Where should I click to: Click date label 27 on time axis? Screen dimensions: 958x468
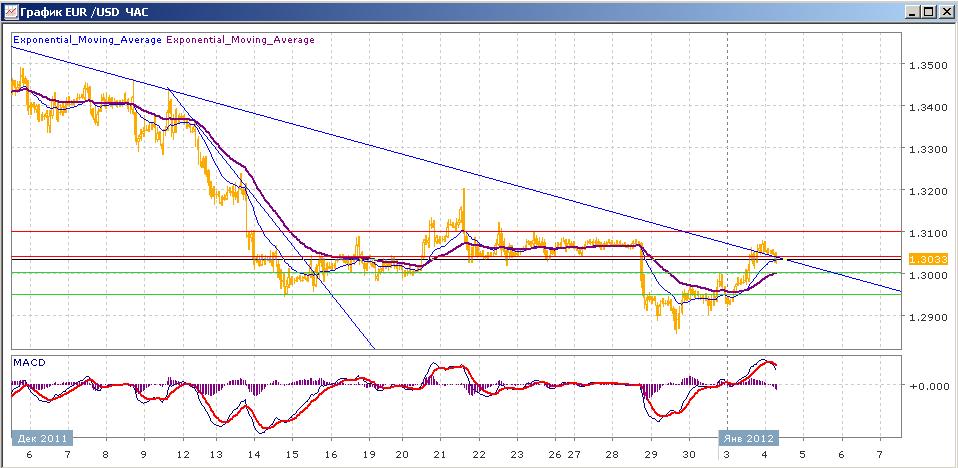(x=574, y=456)
